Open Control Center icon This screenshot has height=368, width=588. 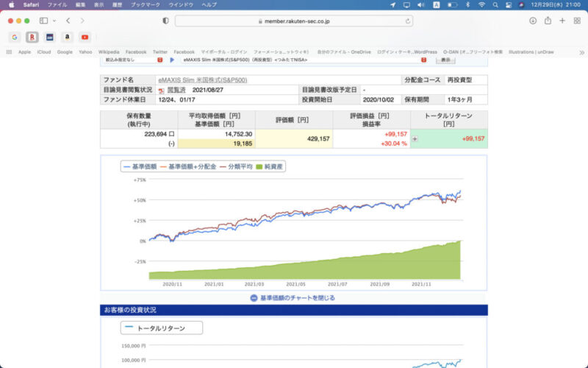click(x=509, y=5)
